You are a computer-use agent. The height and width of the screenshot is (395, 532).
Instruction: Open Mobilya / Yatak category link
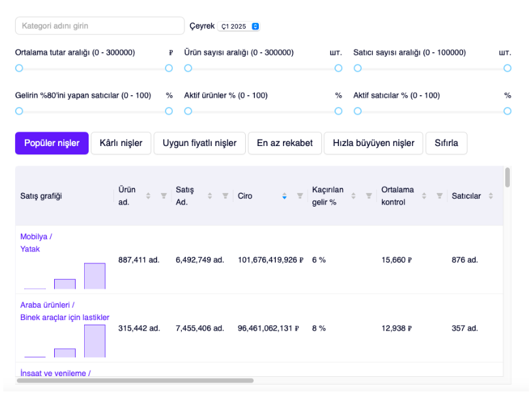pyautogui.click(x=36, y=242)
